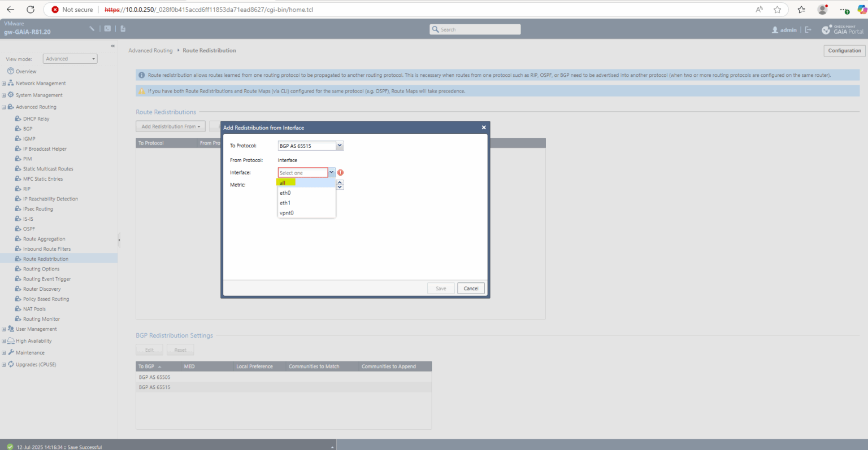868x450 pixels.
Task: Collapse the Advanced Routing tree node
Action: [4, 107]
